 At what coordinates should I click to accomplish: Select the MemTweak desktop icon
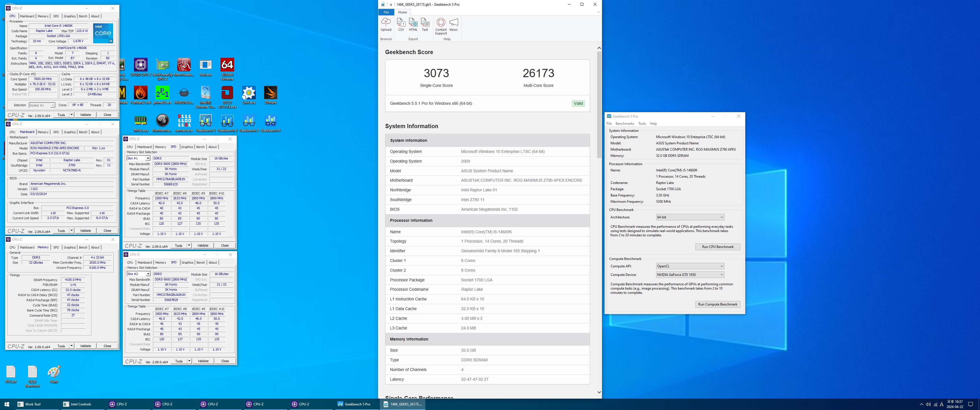click(184, 67)
